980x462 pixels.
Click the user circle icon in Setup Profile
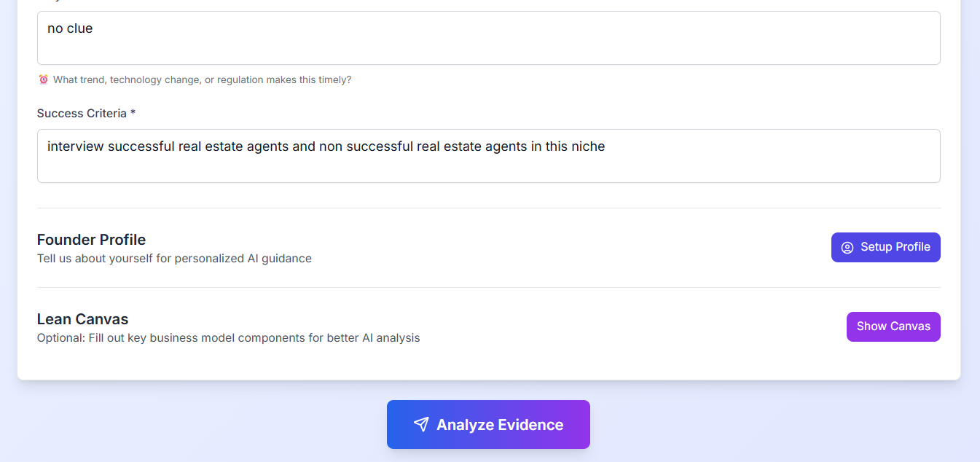pos(847,248)
